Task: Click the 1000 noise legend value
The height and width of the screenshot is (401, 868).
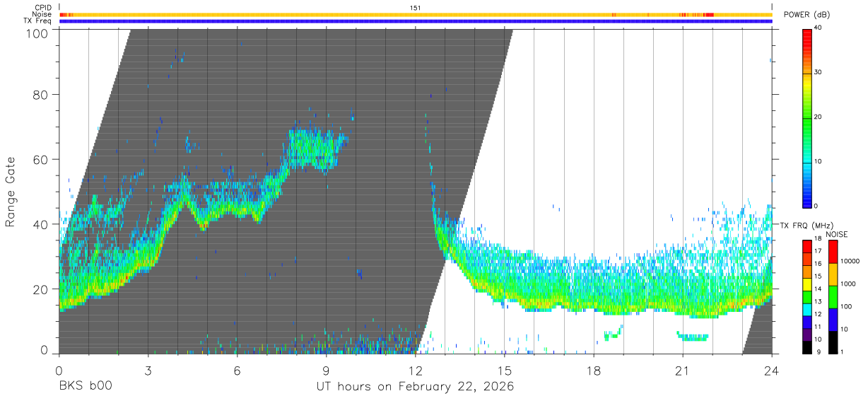Action: (848, 284)
